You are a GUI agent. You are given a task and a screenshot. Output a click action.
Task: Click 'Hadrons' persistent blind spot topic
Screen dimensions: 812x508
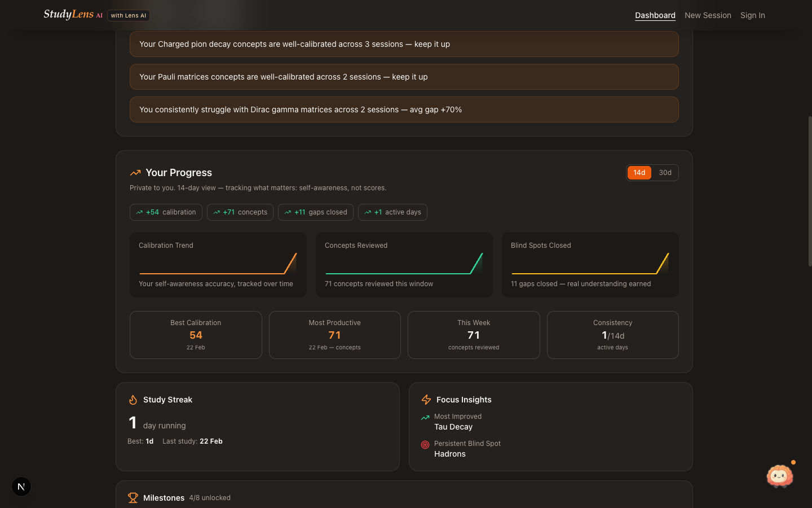[x=450, y=454]
